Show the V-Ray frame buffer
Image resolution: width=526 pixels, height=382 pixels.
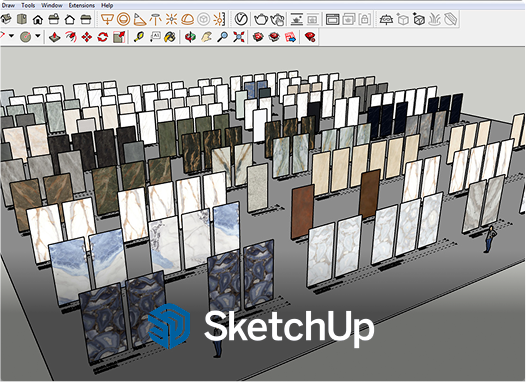[332, 19]
